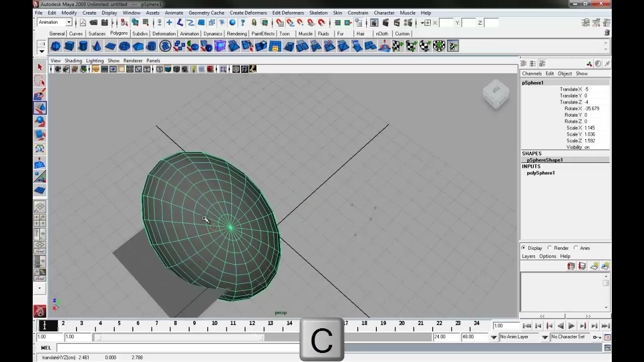Select polySphere1 under INPUTS

pos(541,173)
